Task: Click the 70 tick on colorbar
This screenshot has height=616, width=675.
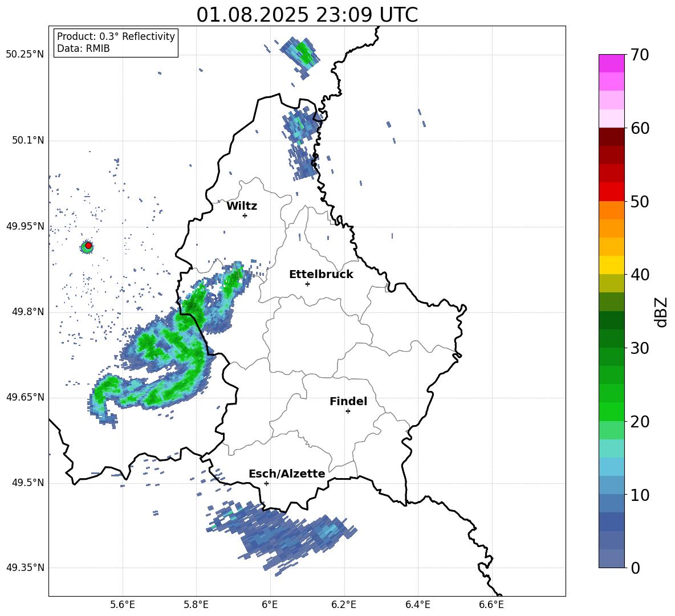Action: coord(640,55)
